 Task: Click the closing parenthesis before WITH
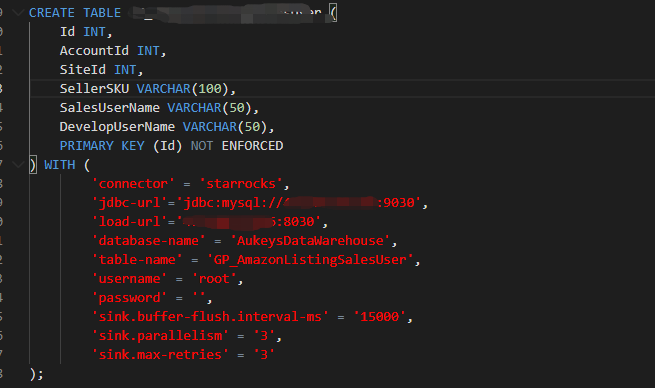pos(33,165)
